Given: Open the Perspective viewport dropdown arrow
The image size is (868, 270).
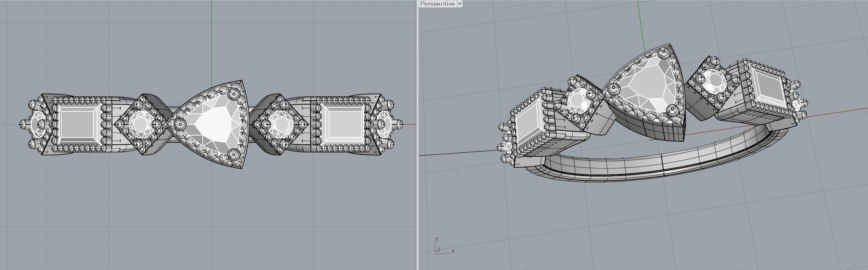Looking at the screenshot, I should pyautogui.click(x=459, y=4).
